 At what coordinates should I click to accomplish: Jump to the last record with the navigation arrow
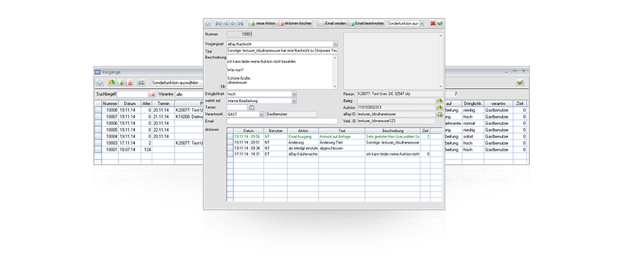click(x=240, y=24)
